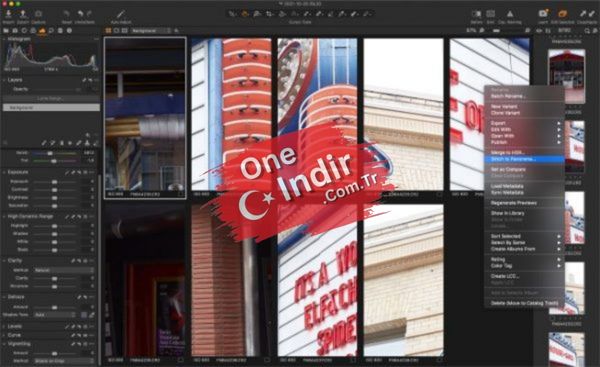Click the Contrast slider handle
This screenshot has height=367, width=600.
click(x=54, y=190)
